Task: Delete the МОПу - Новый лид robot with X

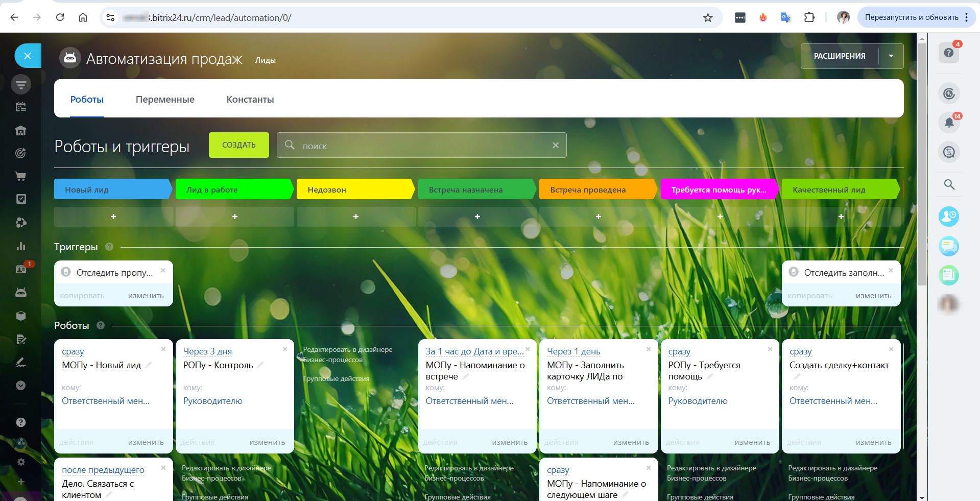Action: pos(163,349)
